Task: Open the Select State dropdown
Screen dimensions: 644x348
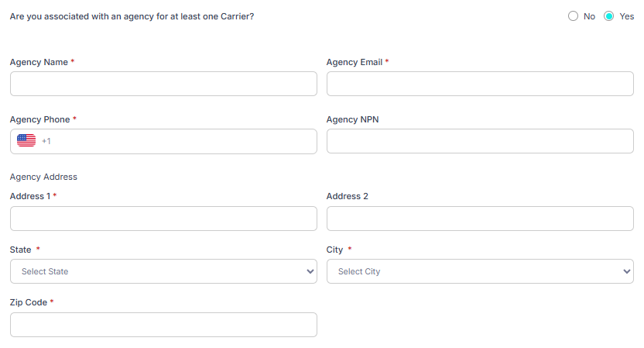Action: pos(163,271)
